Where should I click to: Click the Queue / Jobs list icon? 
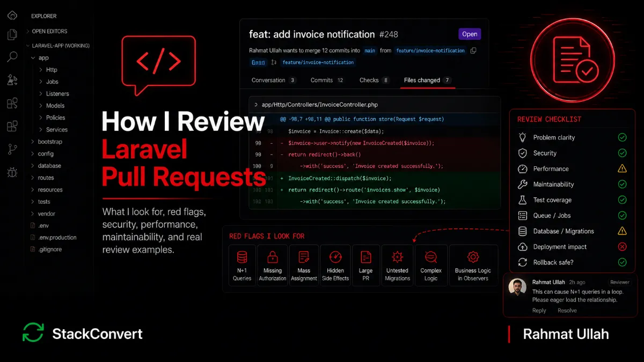tap(522, 215)
